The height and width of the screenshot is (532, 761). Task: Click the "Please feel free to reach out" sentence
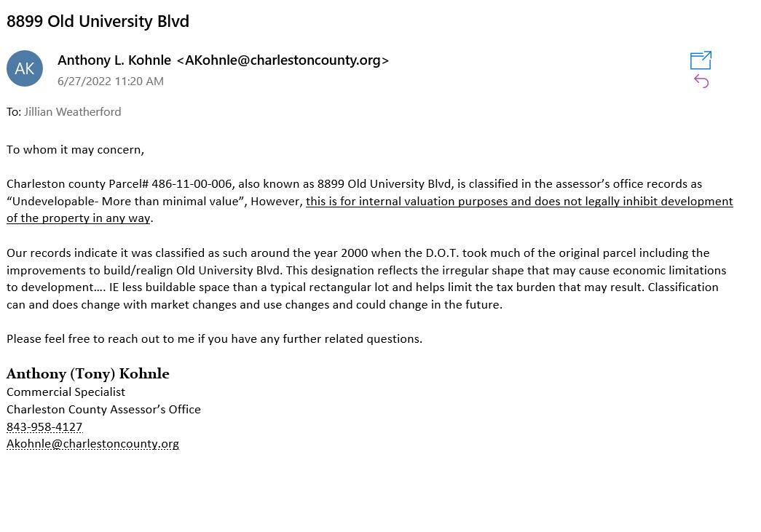pos(215,338)
